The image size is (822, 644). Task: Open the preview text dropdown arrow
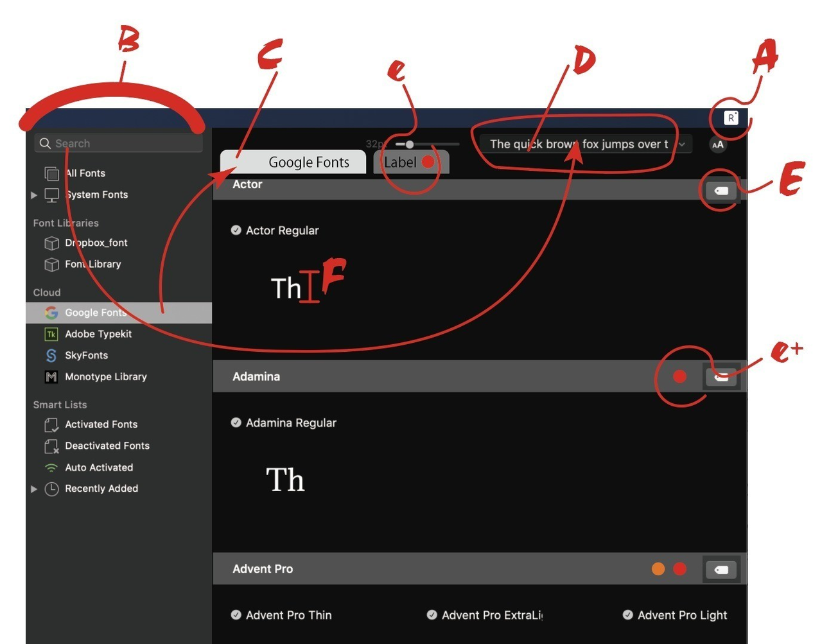(x=682, y=144)
